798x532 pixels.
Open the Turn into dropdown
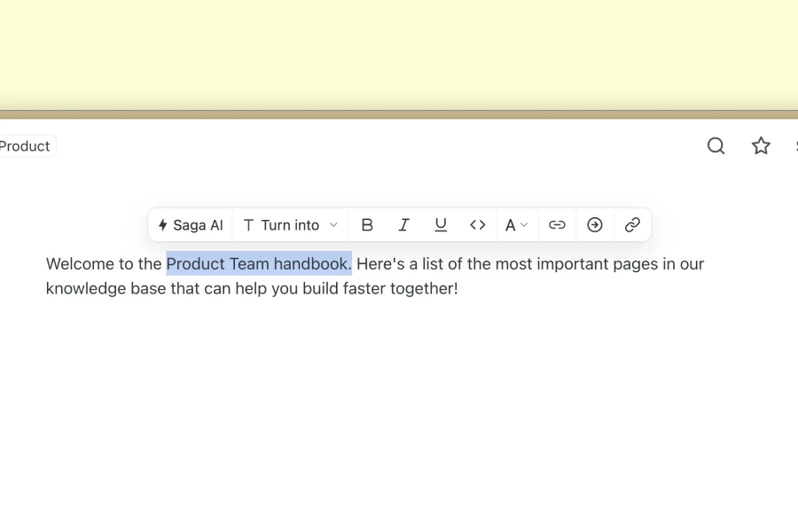point(290,224)
